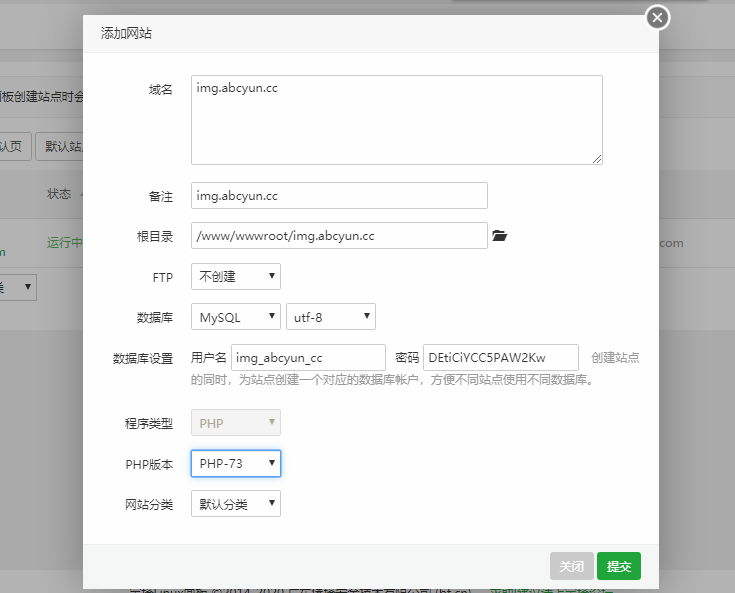Open the charset dropdown showing utf-8
This screenshot has width=735, height=593.
(x=331, y=317)
